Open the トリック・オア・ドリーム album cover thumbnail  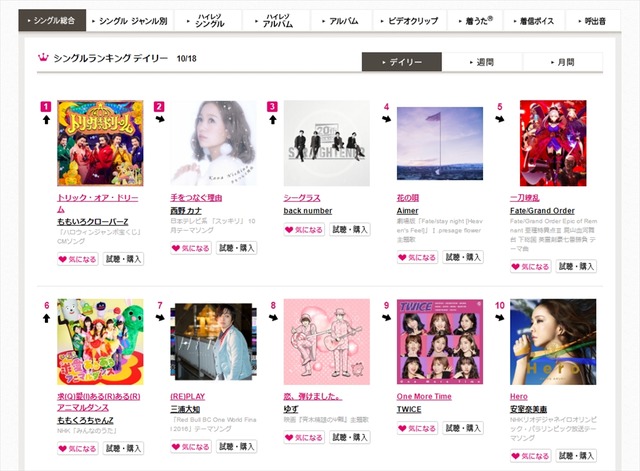100,143
